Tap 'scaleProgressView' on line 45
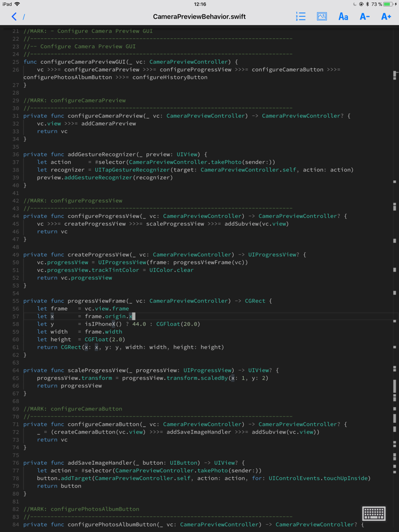 tap(175, 223)
